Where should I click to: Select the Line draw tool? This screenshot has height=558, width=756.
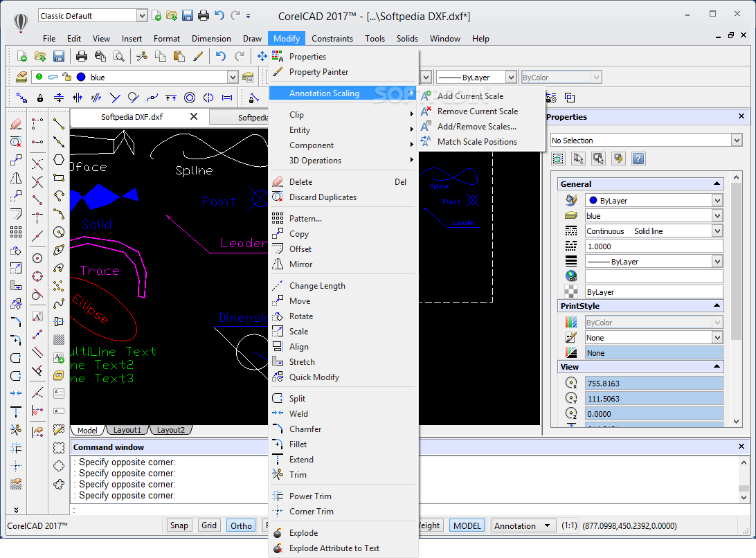coord(59,124)
